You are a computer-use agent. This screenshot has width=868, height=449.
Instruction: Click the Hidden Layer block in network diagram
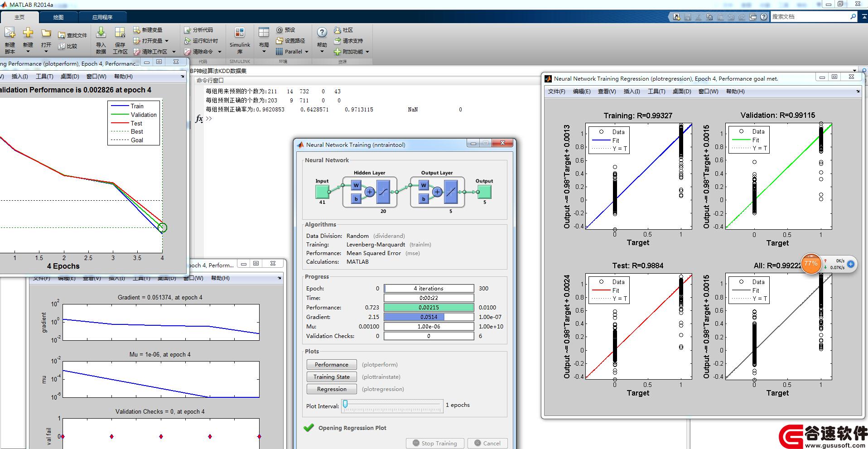click(x=370, y=192)
